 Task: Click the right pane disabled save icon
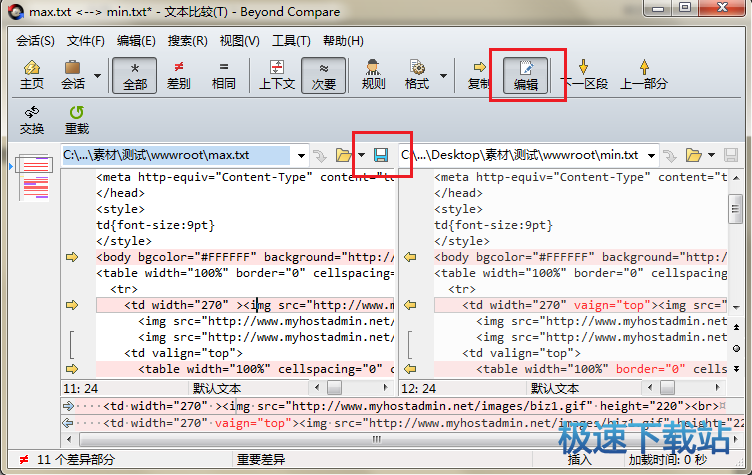[x=731, y=155]
